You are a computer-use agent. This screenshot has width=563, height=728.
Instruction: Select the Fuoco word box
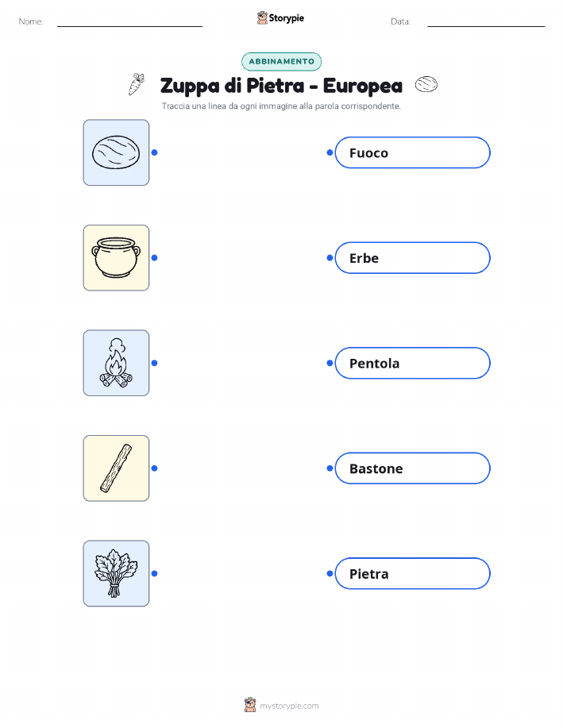[412, 152]
